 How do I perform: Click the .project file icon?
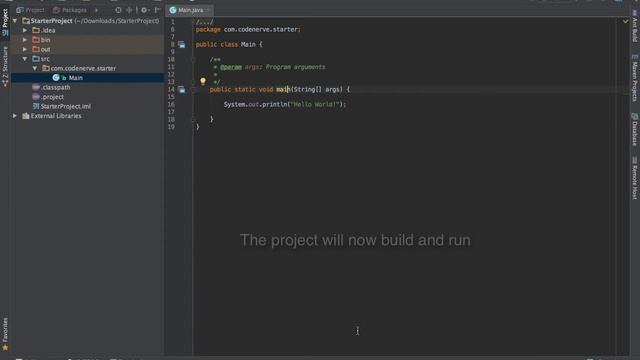[36, 97]
